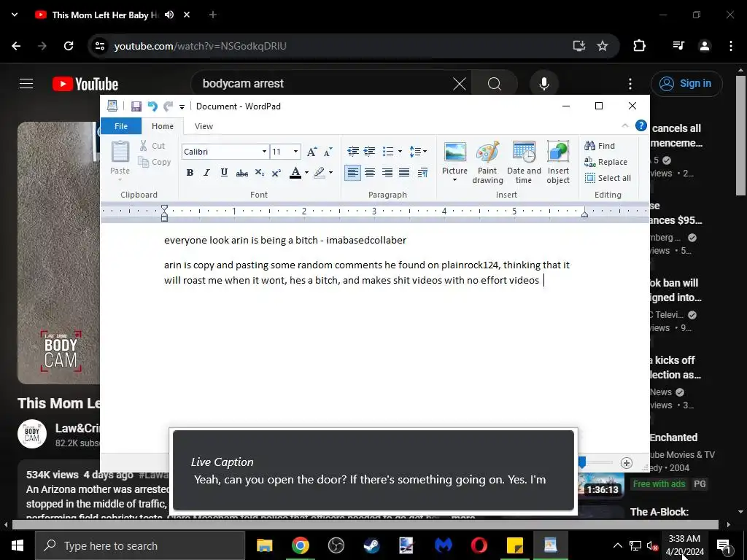Image resolution: width=747 pixels, height=560 pixels.
Task: Click the YouTube search magnifier button
Action: coord(495,84)
